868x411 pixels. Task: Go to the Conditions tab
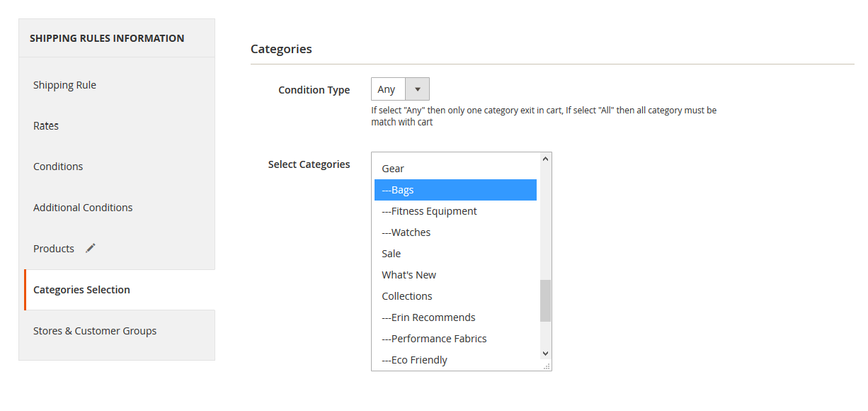pos(58,167)
